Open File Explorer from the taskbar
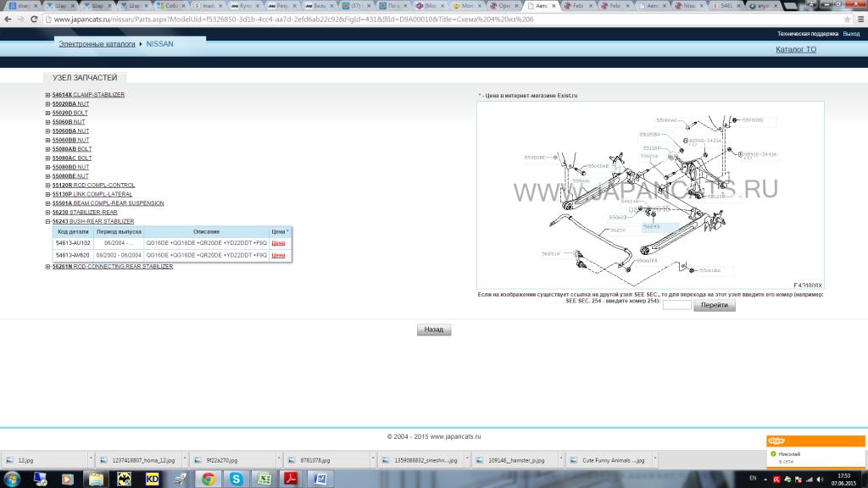The width and height of the screenshot is (868, 488). 96,480
